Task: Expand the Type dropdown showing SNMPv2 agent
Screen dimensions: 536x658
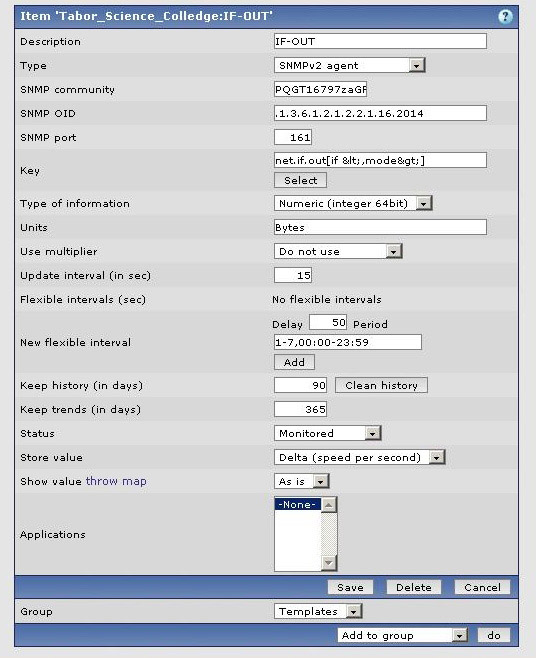Action: point(350,65)
